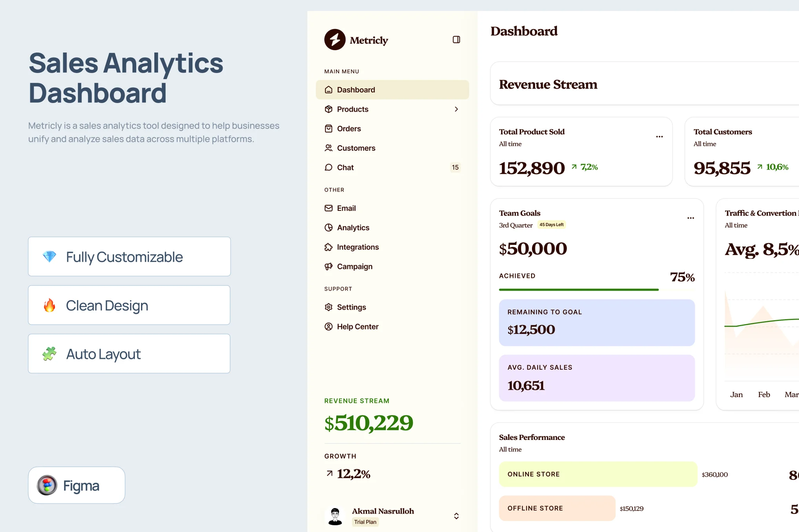Click the Settings gear icon
This screenshot has height=532, width=799.
[x=329, y=307]
